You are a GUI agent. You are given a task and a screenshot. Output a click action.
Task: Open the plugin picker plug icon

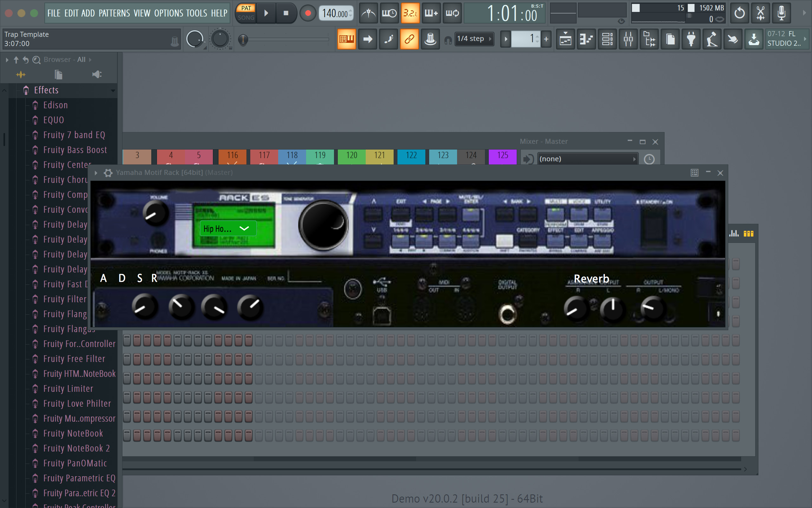point(691,39)
